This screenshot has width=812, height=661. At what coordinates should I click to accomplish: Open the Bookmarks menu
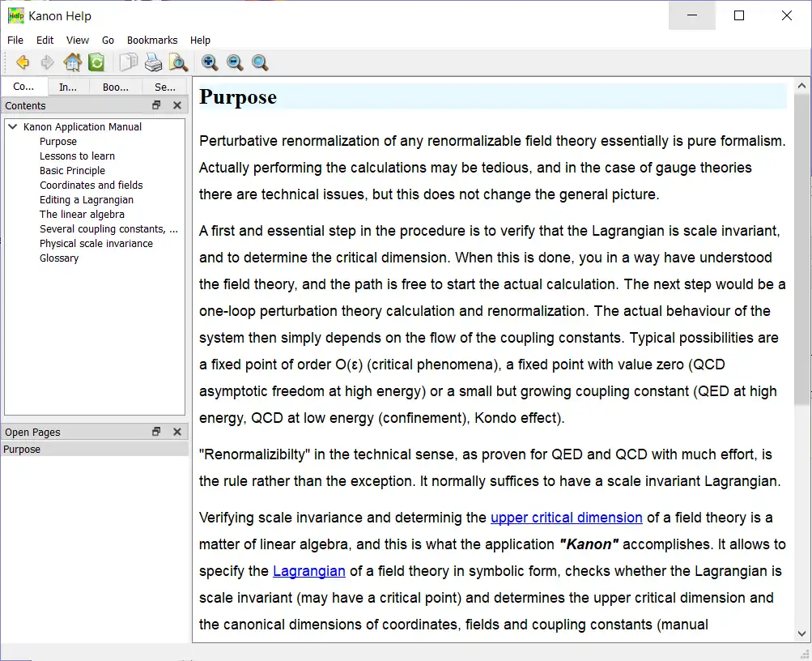(152, 40)
